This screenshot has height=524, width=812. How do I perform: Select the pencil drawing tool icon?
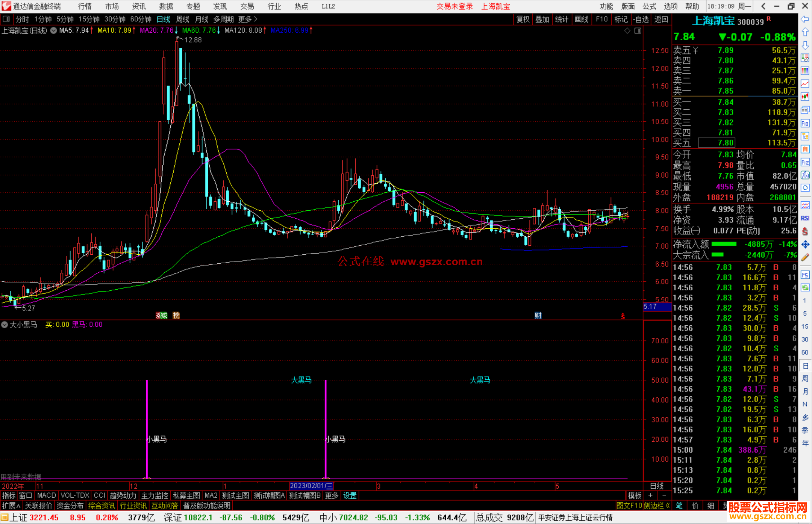[805, 257]
